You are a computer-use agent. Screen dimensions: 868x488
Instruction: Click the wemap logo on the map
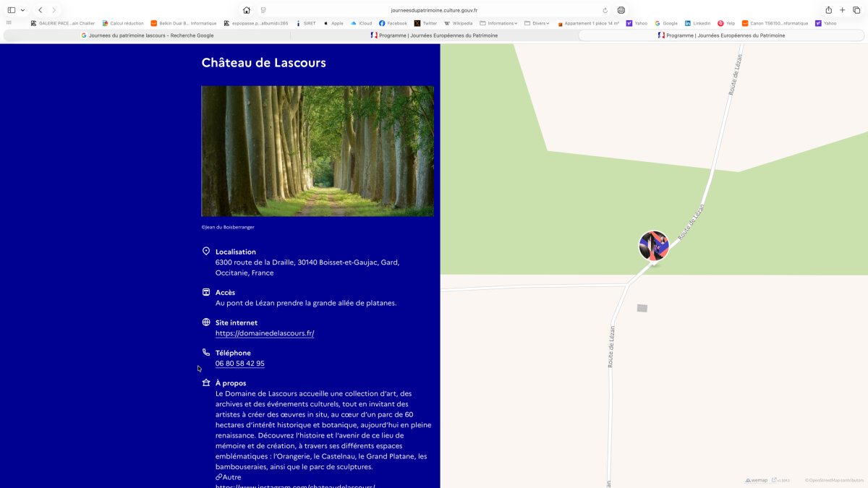[x=757, y=480]
